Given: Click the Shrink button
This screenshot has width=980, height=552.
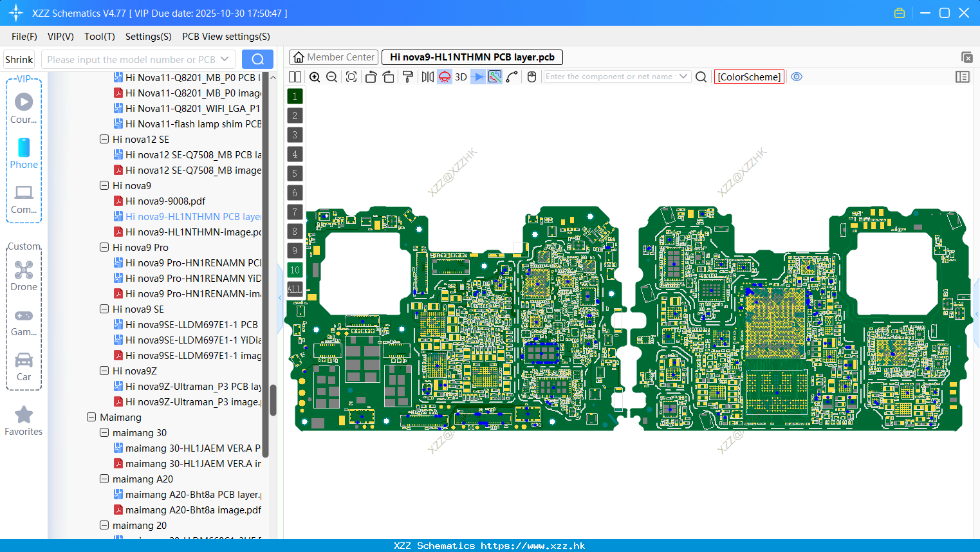Looking at the screenshot, I should 19,59.
